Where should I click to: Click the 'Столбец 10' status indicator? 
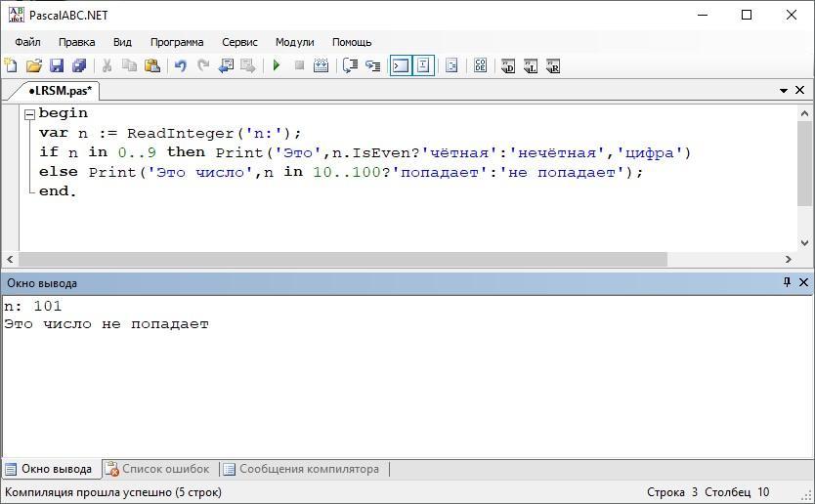coord(737,492)
